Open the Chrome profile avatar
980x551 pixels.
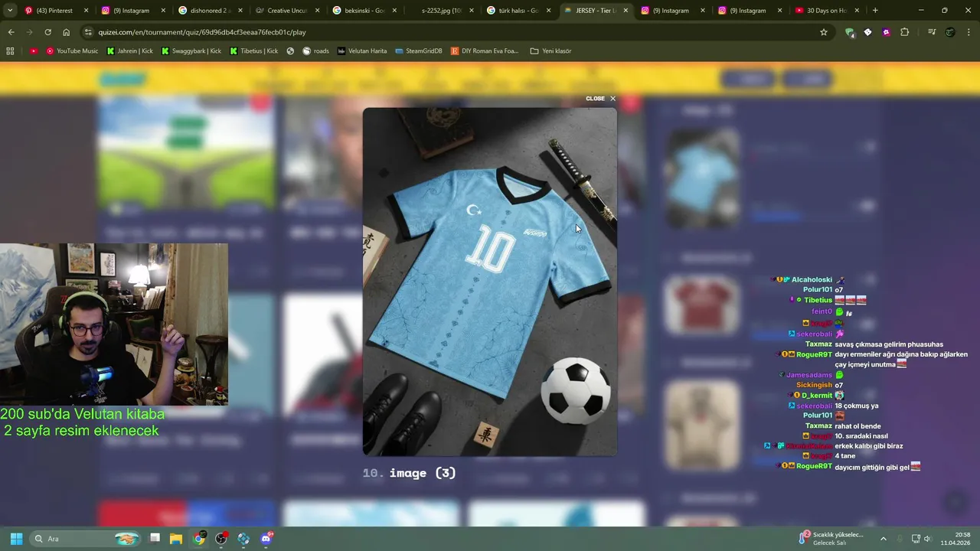(950, 32)
